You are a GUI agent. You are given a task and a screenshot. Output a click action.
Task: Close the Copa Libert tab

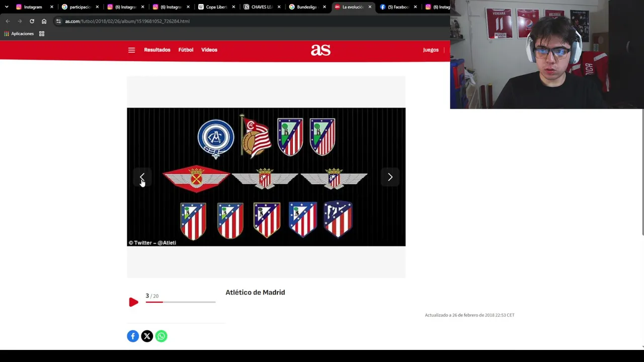pos(233,7)
